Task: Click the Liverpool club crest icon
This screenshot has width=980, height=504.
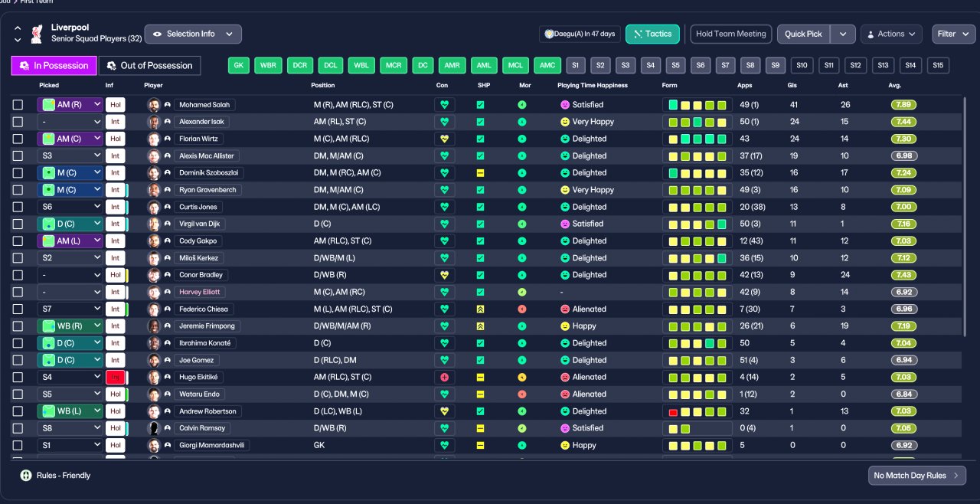Action: click(36, 34)
